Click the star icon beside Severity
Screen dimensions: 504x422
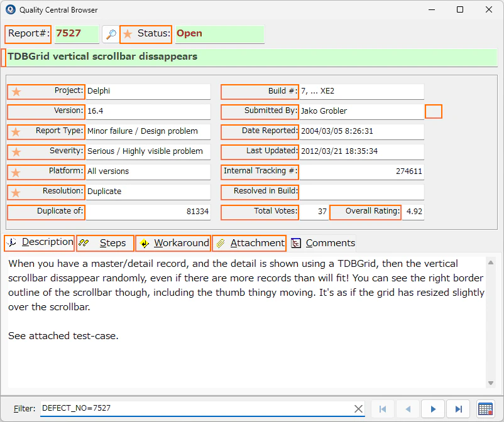[16, 152]
